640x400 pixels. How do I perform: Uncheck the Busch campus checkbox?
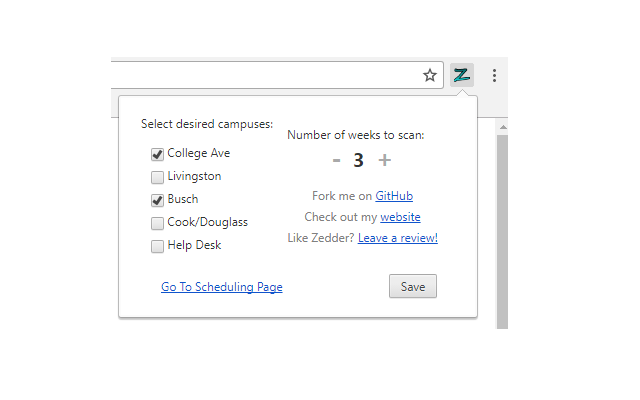pos(157,200)
